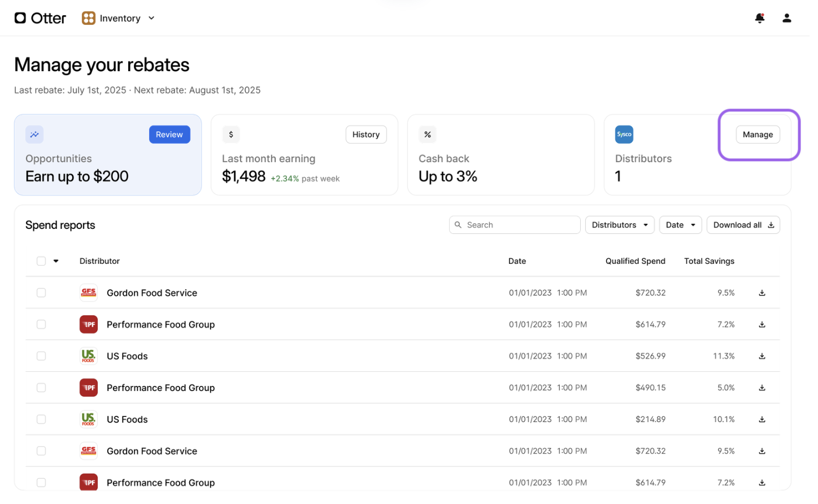The image size is (818, 504).
Task: Check the select-all checkbox in the table header
Action: click(x=41, y=261)
